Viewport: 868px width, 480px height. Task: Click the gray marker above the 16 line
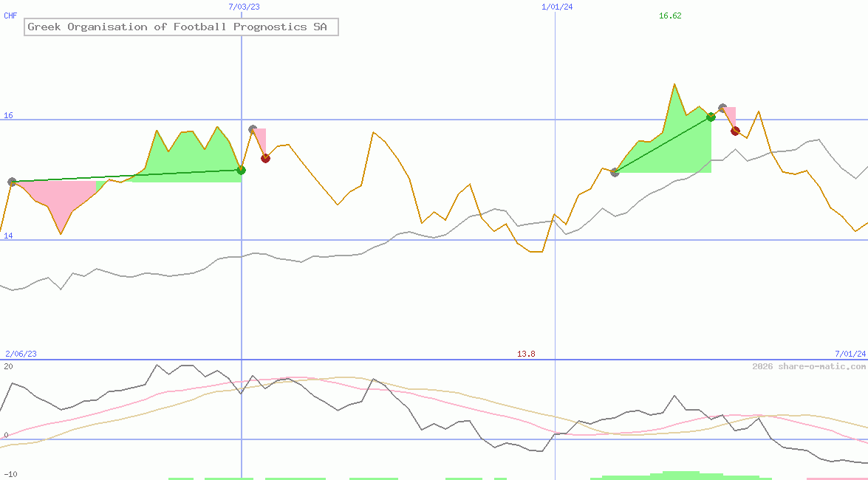[722, 108]
